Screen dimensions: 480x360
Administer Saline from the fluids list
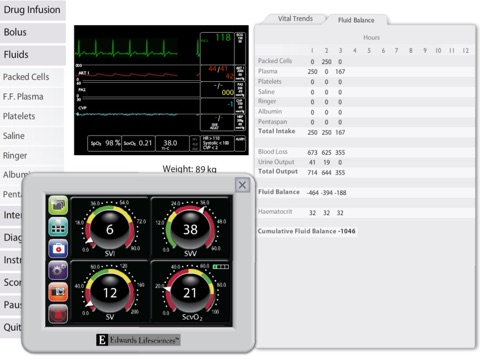[32, 136]
